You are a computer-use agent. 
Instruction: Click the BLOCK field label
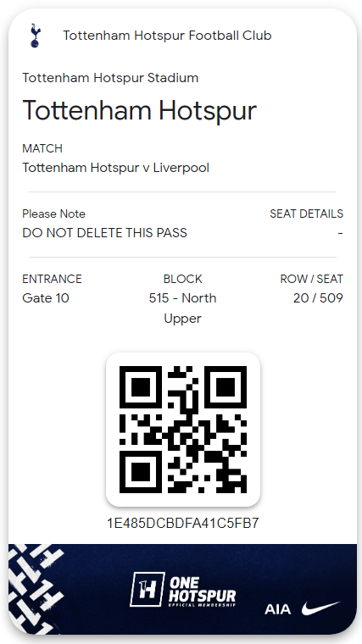tap(183, 279)
